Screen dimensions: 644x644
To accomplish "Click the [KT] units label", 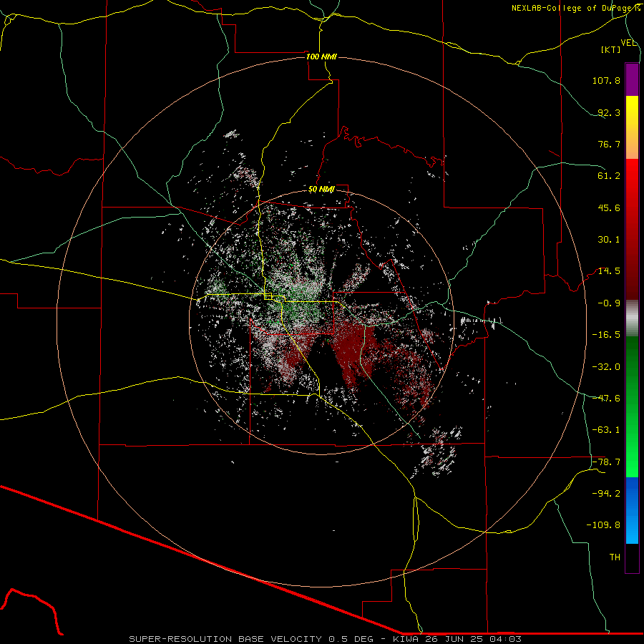I will click(x=611, y=49).
